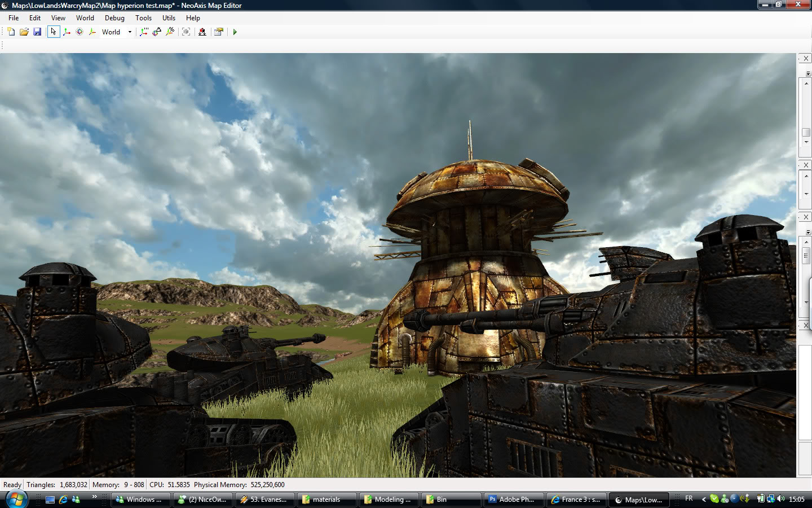
Task: Open the Windows Start menu orb
Action: 15,499
